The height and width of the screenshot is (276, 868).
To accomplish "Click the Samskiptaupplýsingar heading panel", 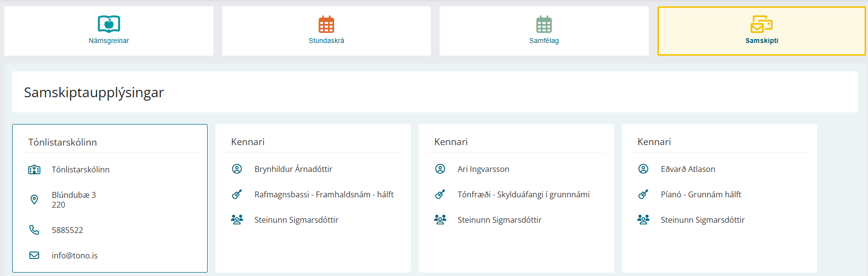I will 435,92.
